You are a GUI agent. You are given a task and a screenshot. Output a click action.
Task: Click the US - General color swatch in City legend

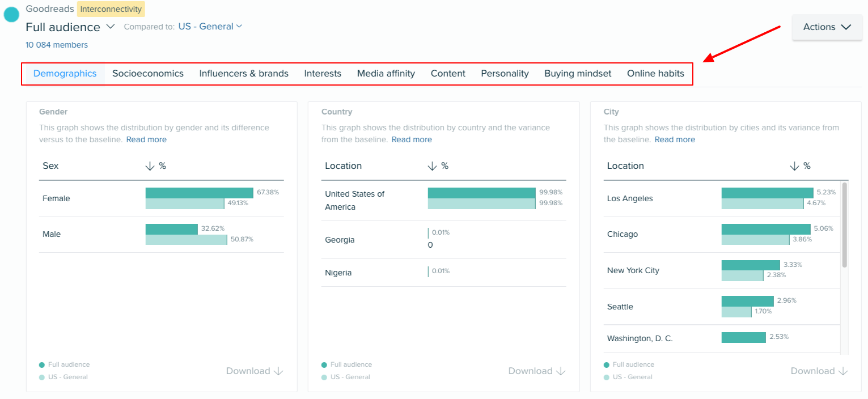coord(607,377)
